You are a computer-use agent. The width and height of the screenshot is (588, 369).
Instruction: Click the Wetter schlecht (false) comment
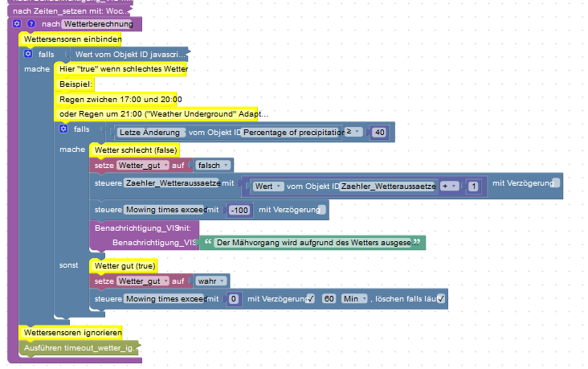tap(135, 150)
